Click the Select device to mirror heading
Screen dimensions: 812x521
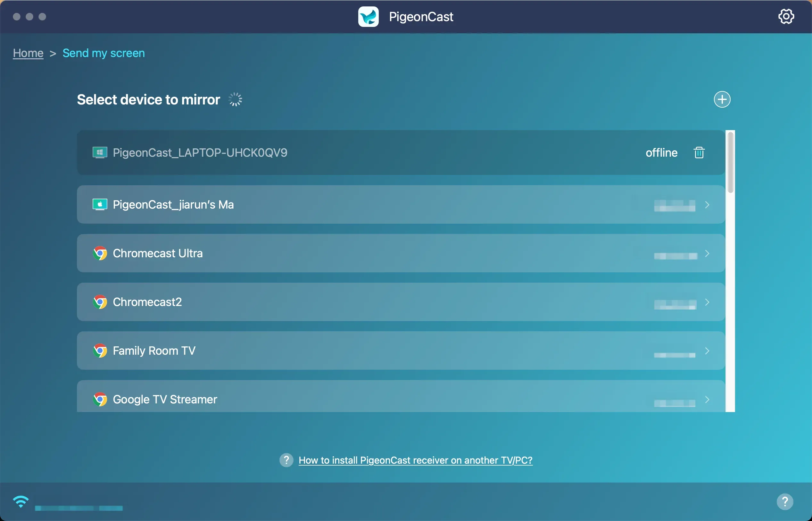pos(149,99)
